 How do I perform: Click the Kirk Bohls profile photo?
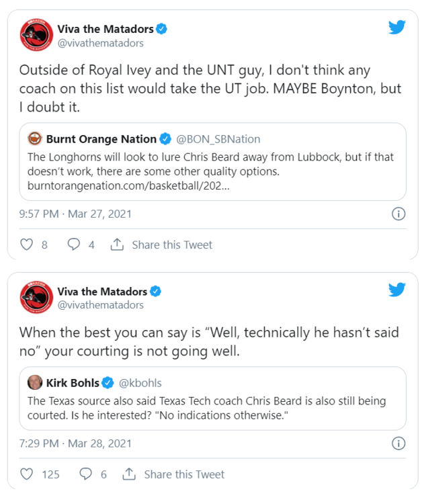(x=35, y=383)
